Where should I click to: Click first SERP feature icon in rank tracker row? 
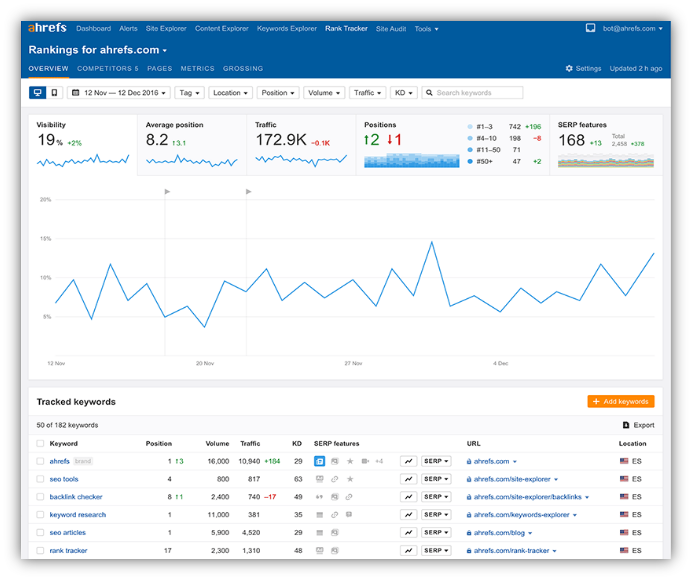[x=320, y=551]
